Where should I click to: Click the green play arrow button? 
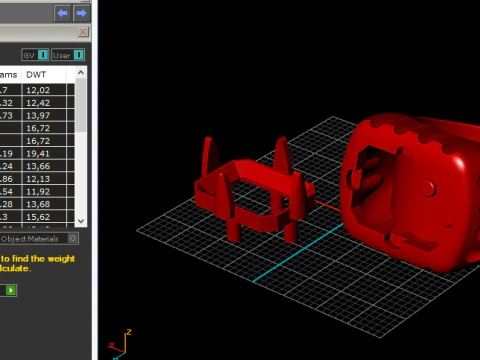pyautogui.click(x=11, y=290)
